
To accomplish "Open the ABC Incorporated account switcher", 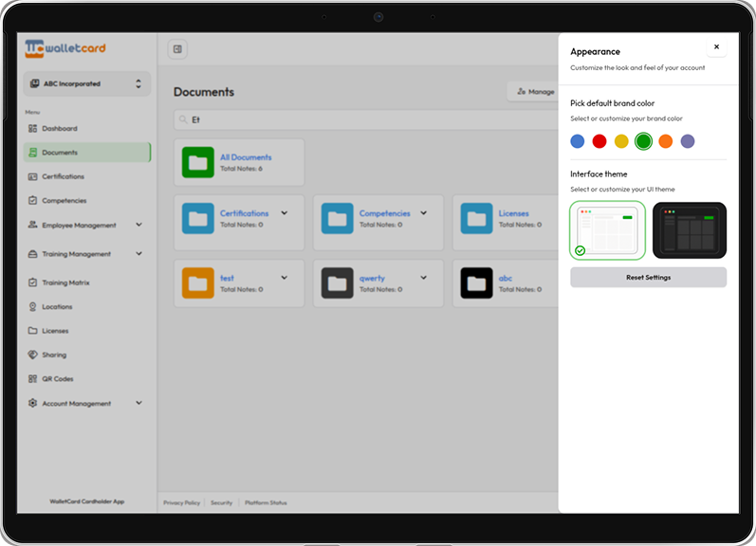I will pyautogui.click(x=86, y=83).
